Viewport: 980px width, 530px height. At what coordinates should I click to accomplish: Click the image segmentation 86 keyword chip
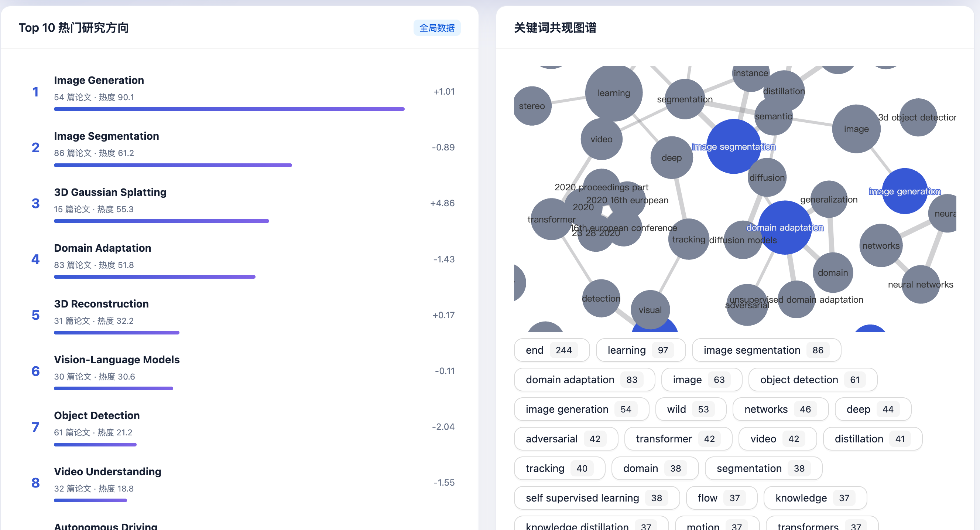tap(766, 350)
